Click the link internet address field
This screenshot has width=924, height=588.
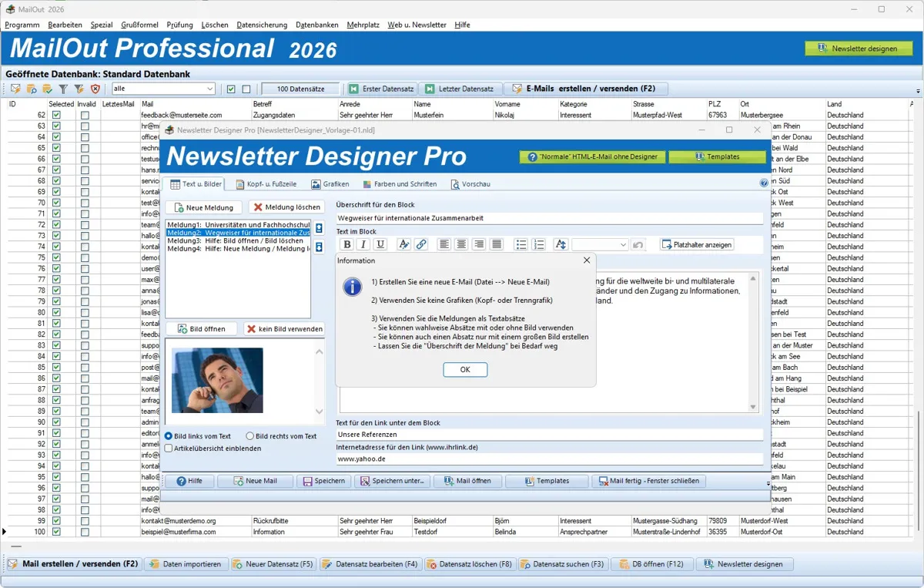549,459
